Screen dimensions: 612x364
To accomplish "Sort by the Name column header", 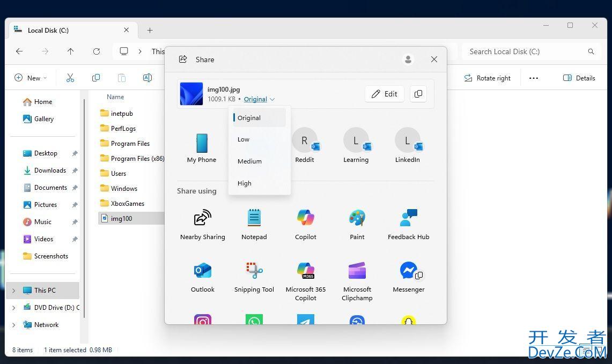I will [x=115, y=96].
